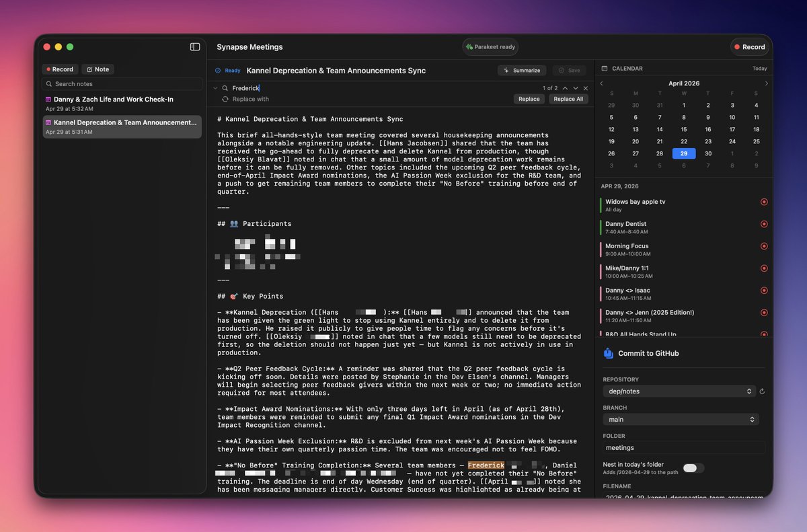Click the Replace All button
This screenshot has width=807, height=532.
click(569, 99)
